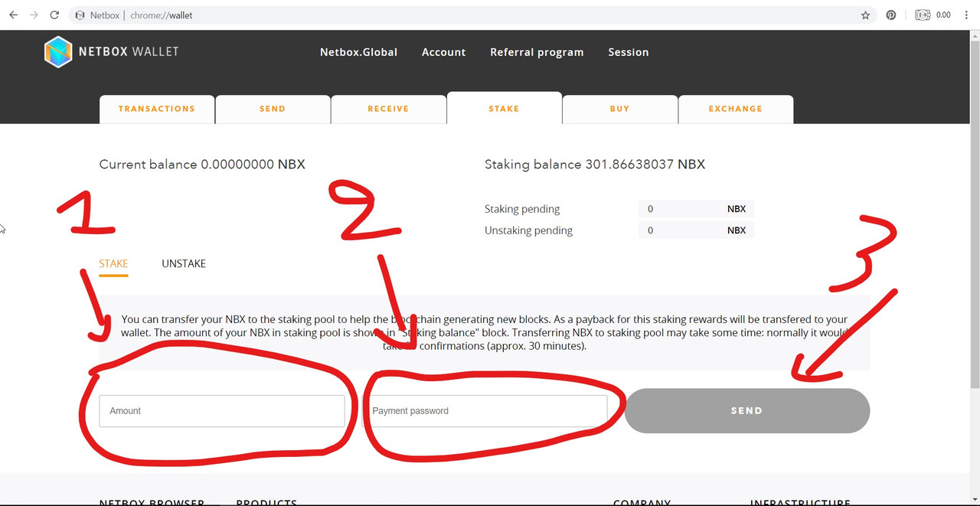Open the Referral program page
This screenshot has height=506, width=980.
tap(537, 52)
